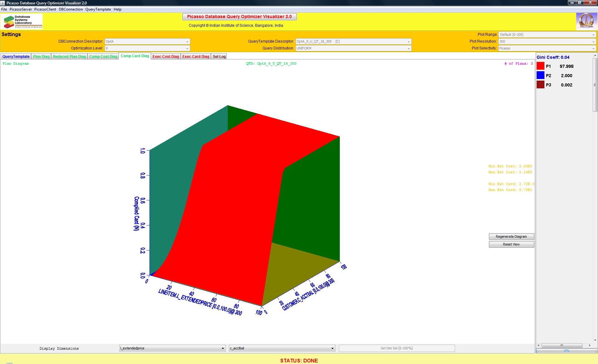Click the Regenerate Diagram button
Viewport: 598px width, 364px height.
point(511,236)
